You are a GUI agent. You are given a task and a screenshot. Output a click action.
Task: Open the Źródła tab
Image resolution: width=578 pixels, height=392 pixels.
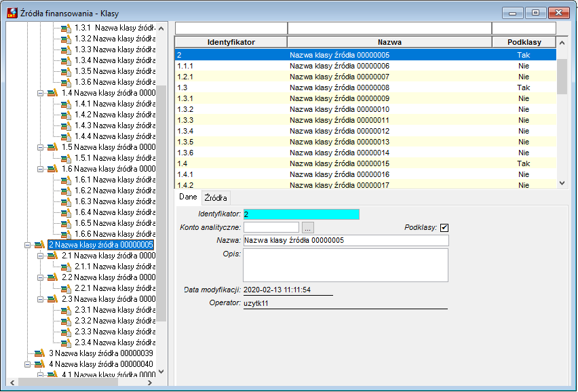point(216,198)
